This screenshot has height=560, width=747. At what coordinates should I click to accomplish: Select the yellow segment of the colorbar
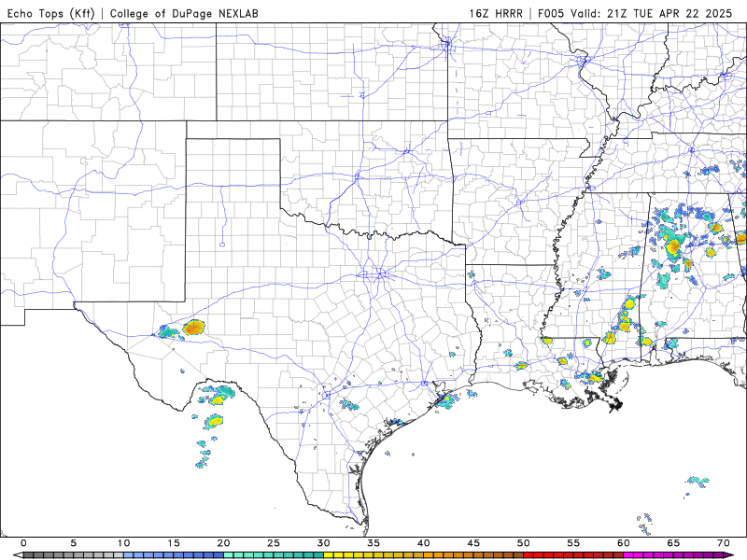coord(373,555)
